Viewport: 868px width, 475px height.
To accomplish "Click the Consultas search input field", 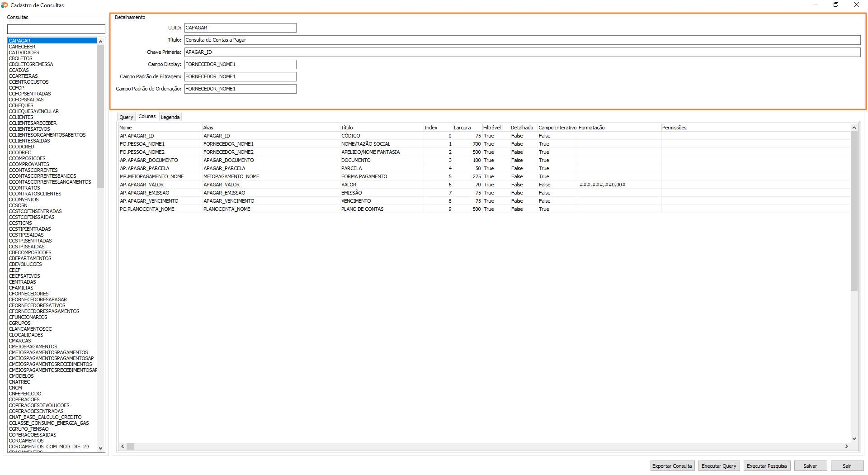I will (56, 29).
